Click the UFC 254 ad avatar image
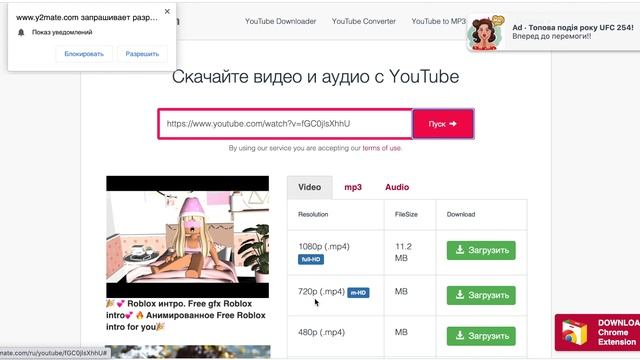 (485, 33)
